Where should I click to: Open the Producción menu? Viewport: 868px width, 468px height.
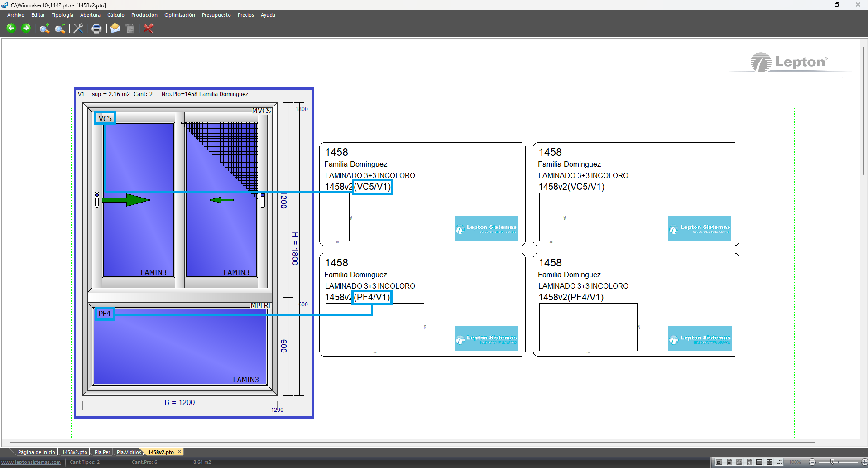[x=144, y=15]
